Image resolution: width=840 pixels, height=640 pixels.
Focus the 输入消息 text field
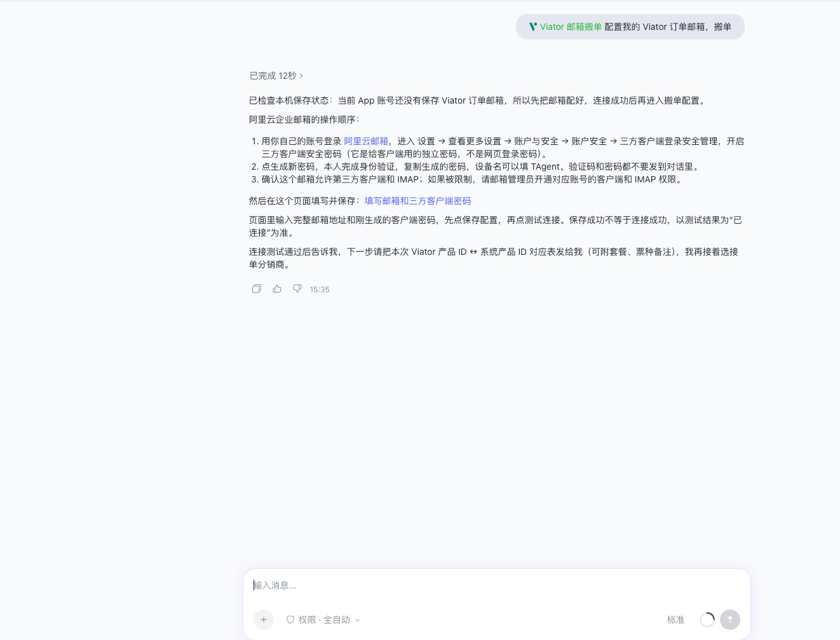pos(497,585)
